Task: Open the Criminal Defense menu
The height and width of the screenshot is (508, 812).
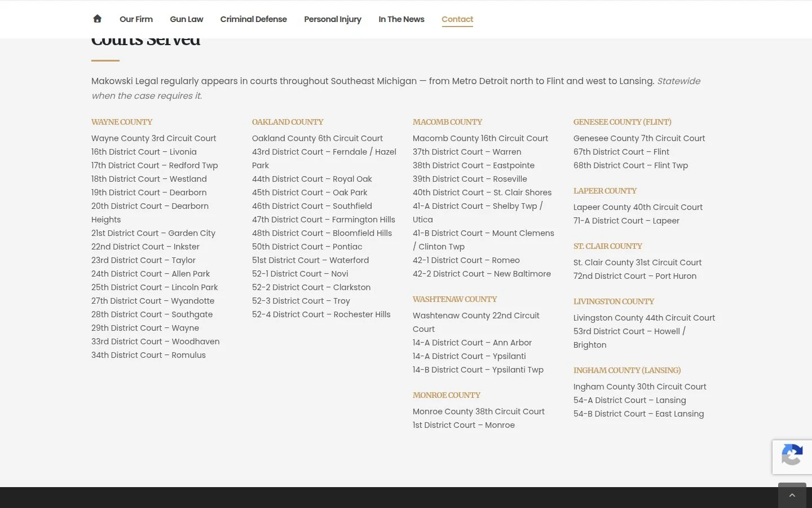Action: point(254,19)
